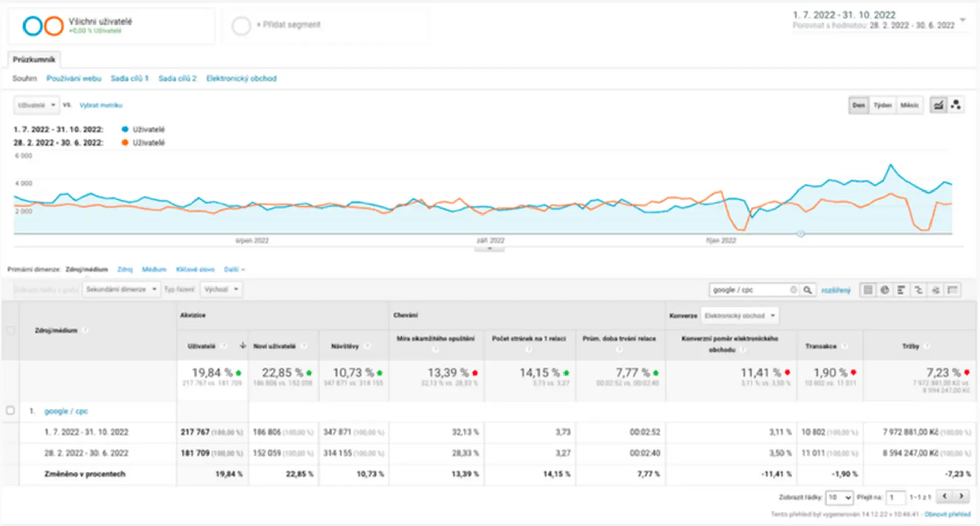Click the Přidat segment circle

pyautogui.click(x=241, y=26)
